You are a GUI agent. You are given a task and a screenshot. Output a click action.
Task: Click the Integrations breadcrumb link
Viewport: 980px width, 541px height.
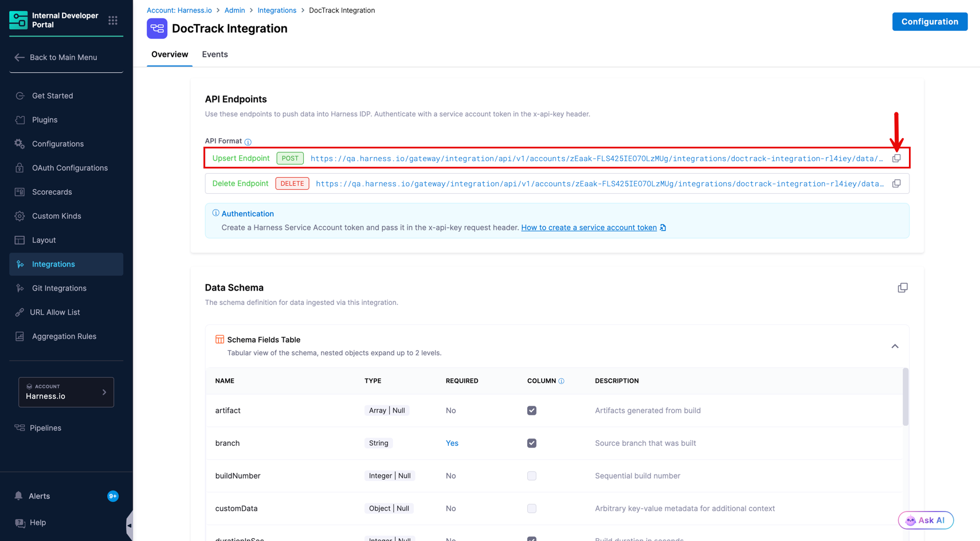pyautogui.click(x=277, y=10)
